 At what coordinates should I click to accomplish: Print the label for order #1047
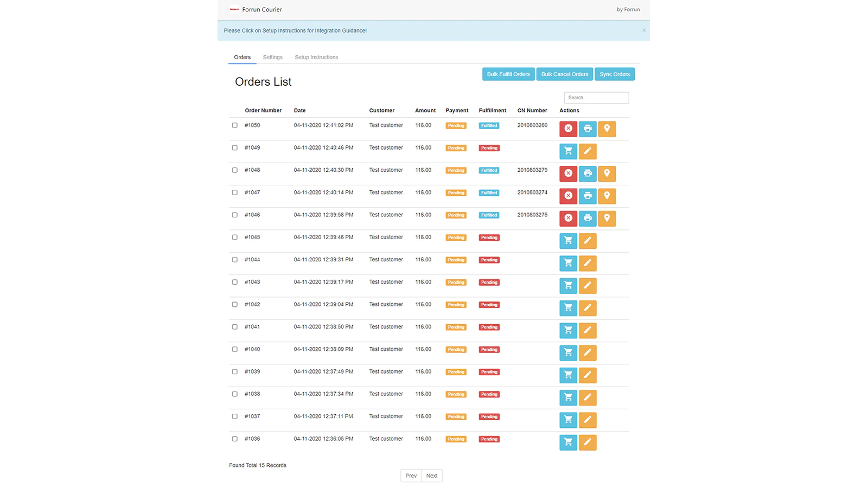click(x=588, y=196)
